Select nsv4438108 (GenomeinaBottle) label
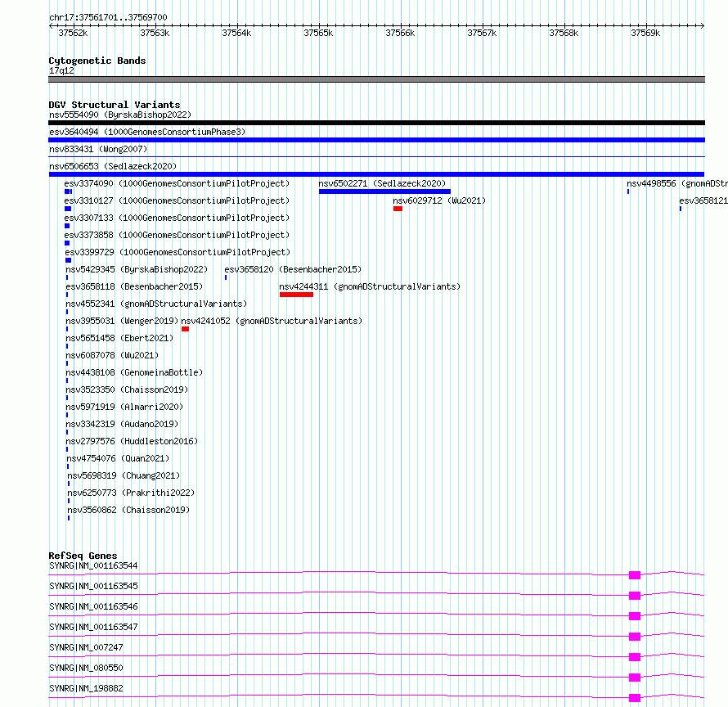This screenshot has height=707, width=728. pos(135,372)
